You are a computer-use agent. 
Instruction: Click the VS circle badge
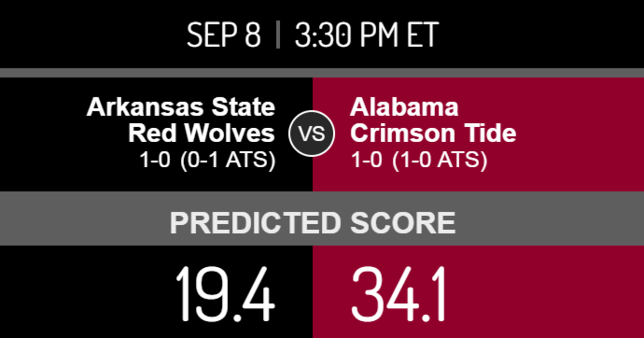311,133
